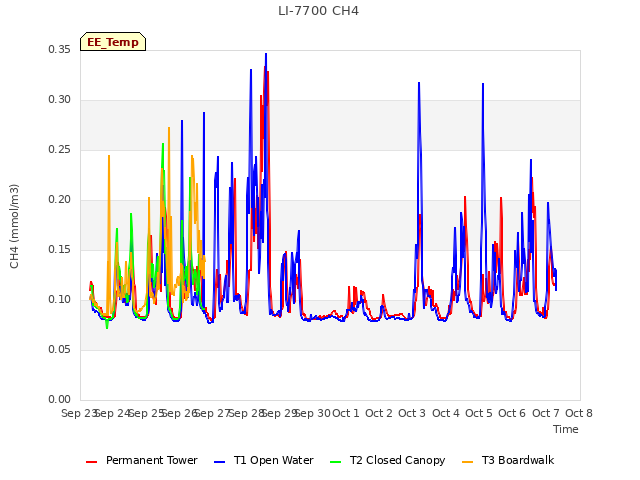Click the EE_Temp annotation label

click(113, 42)
